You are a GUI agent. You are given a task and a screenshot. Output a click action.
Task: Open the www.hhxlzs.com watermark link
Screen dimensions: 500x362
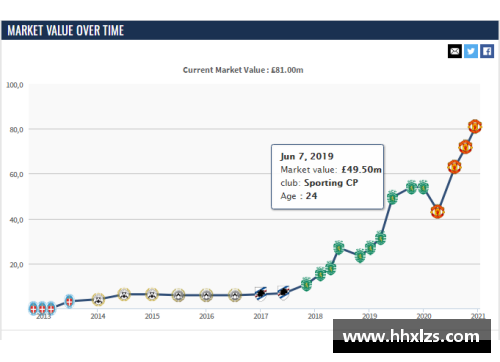(x=412, y=336)
